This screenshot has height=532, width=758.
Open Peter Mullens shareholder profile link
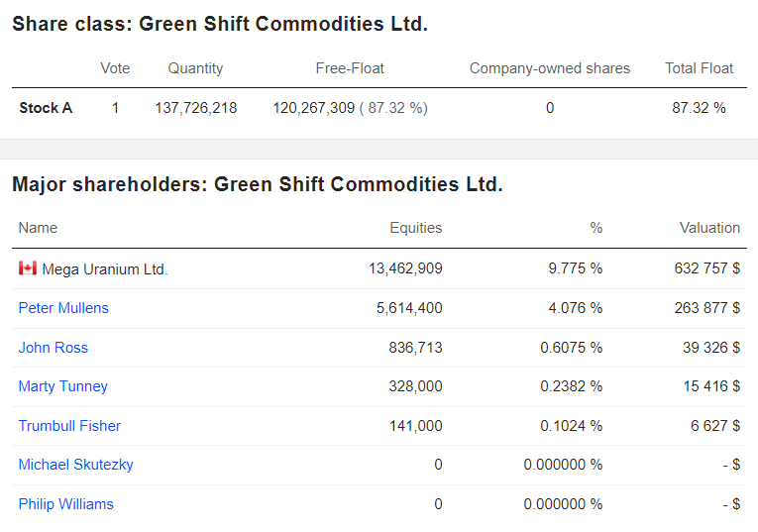(x=63, y=308)
